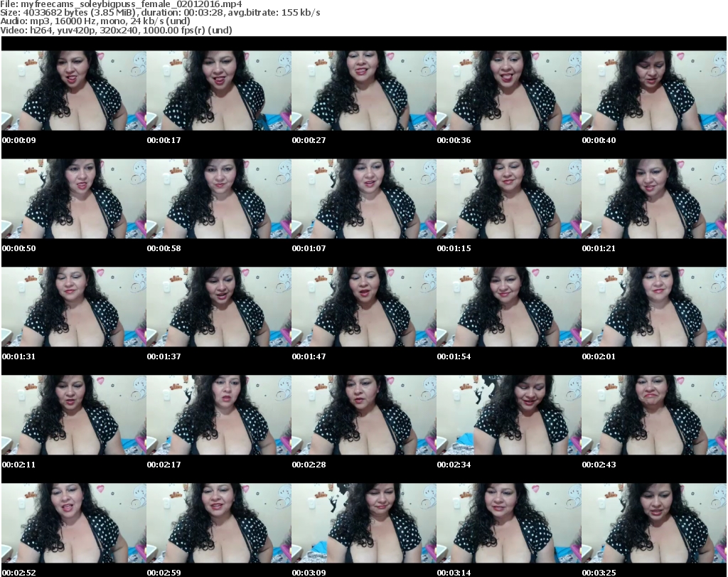Select the thumbnail at 00:02:52
728x577 pixels.
point(74,524)
